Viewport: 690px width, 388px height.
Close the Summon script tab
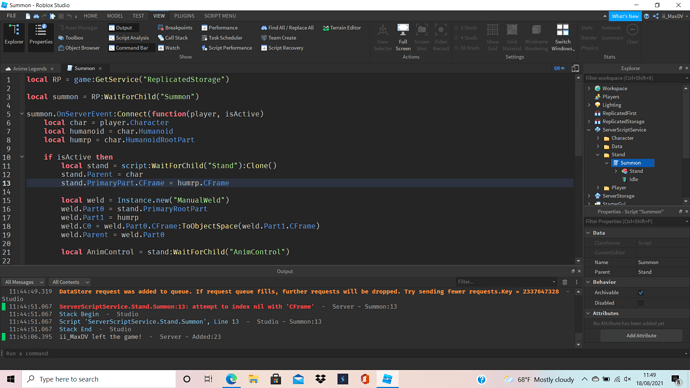100,69
